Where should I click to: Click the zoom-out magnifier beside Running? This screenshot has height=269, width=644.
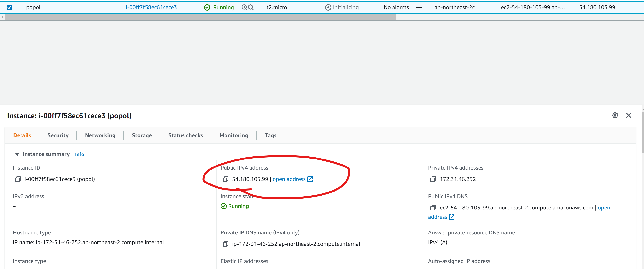click(251, 7)
